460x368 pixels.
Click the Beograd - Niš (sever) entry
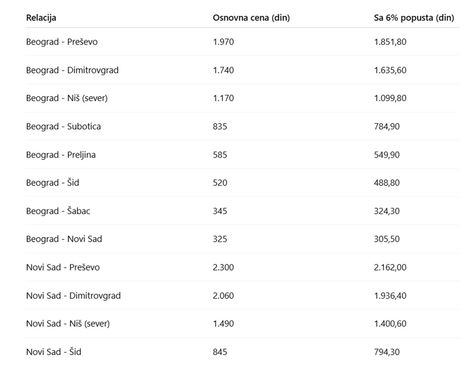coord(67,98)
